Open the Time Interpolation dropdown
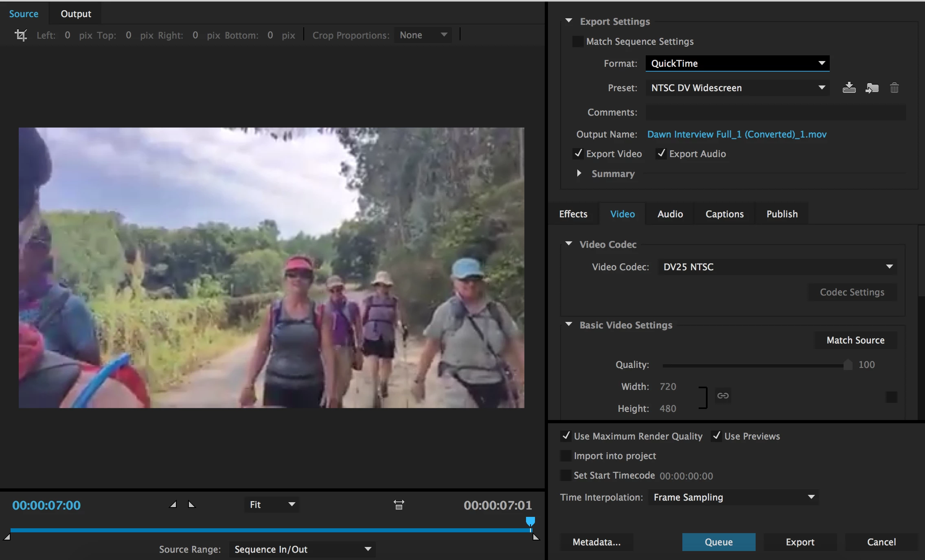Viewport: 925px width, 560px height. pyautogui.click(x=733, y=497)
